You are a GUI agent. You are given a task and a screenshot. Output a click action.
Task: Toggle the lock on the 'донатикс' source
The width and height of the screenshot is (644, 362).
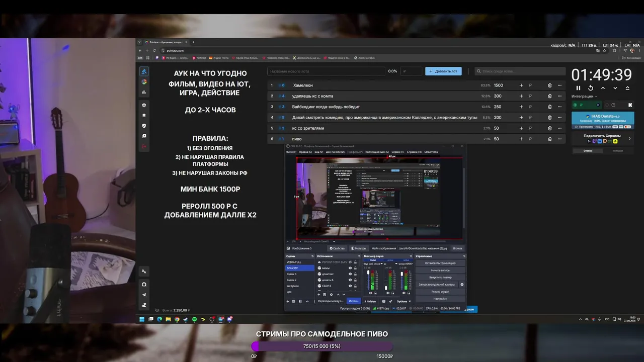tap(355, 274)
